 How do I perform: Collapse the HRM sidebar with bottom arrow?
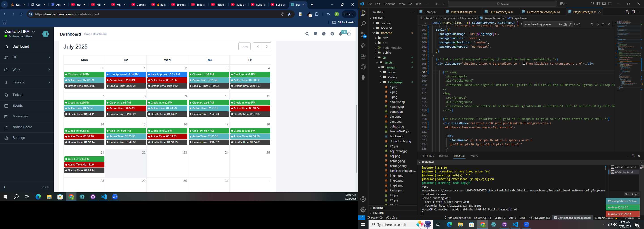tap(4, 187)
